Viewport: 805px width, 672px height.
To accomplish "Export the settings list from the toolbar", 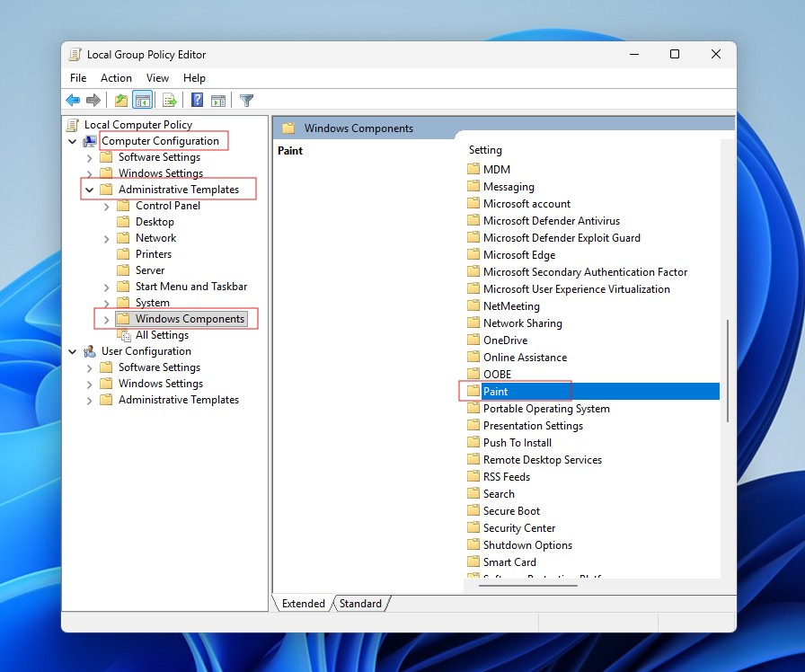I will (x=169, y=100).
